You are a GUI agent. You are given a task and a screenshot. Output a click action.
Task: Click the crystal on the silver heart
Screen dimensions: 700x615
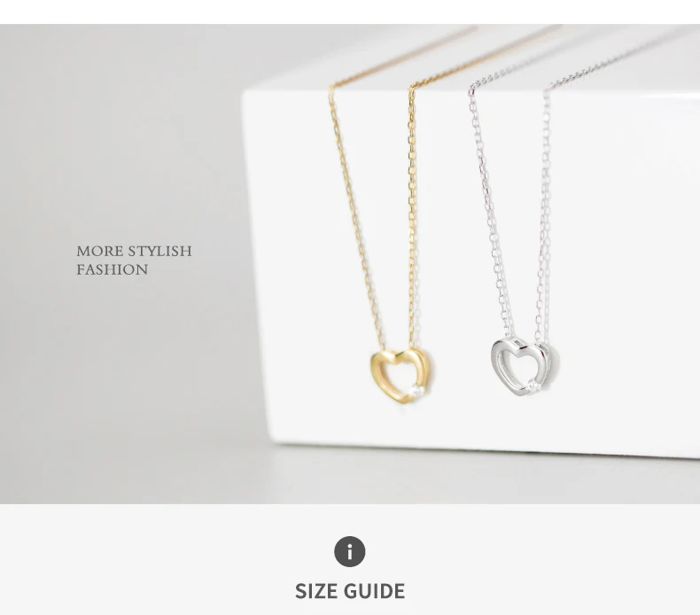coord(533,385)
